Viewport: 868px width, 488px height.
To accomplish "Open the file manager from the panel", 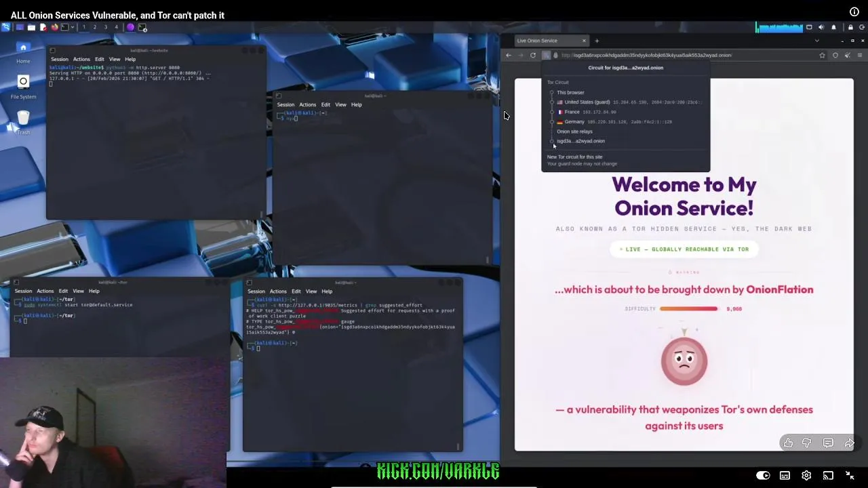I will [x=31, y=27].
